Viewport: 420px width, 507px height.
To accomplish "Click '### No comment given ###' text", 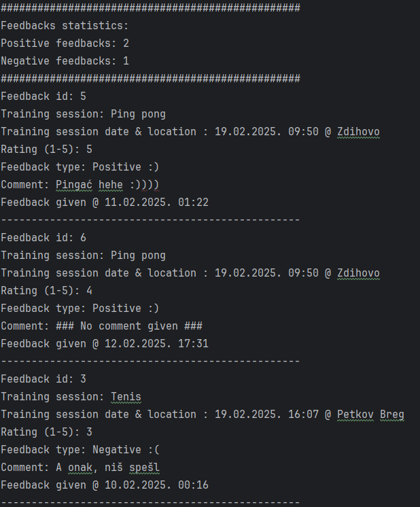I will pos(129,326).
